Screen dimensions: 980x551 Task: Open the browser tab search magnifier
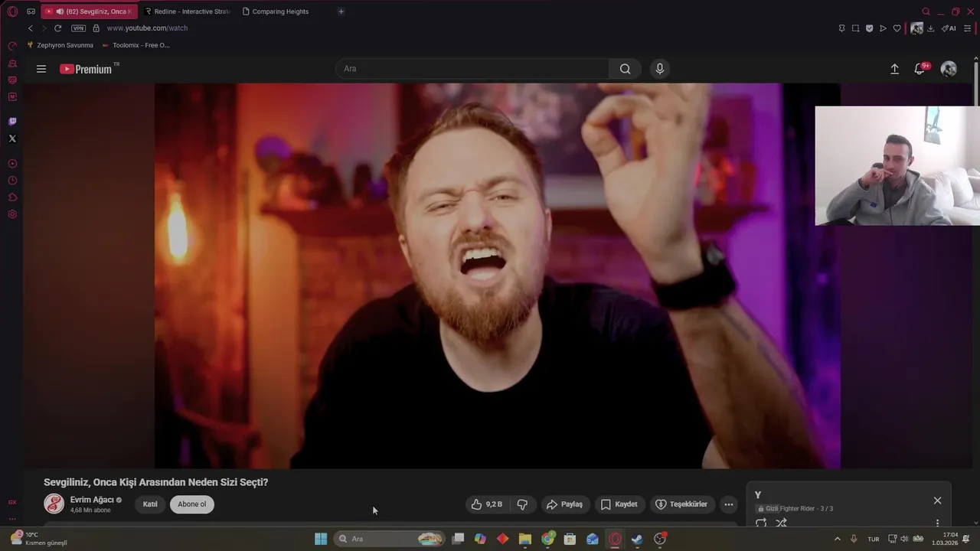pos(926,11)
